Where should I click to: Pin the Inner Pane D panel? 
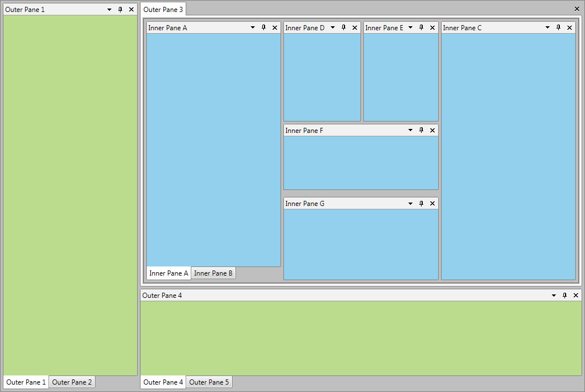click(x=343, y=27)
